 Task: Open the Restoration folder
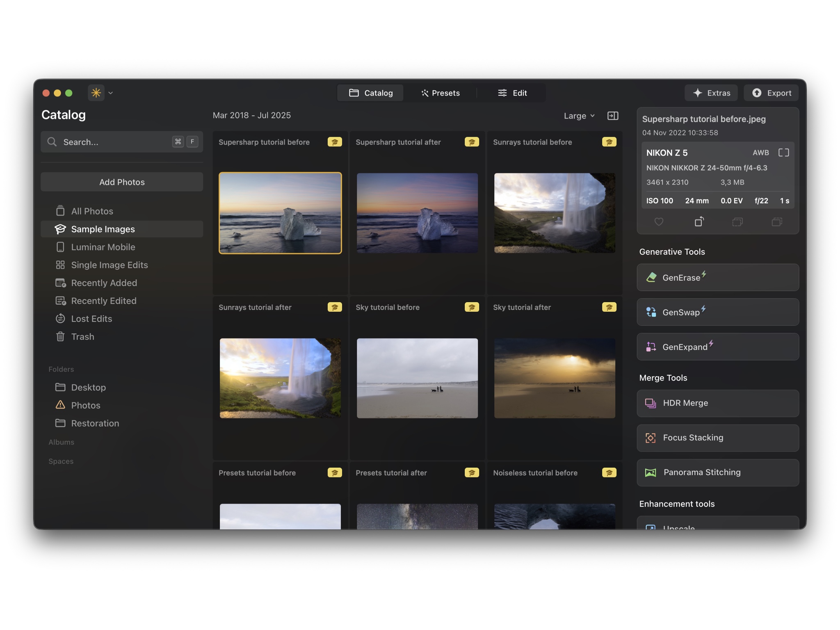tap(122, 423)
